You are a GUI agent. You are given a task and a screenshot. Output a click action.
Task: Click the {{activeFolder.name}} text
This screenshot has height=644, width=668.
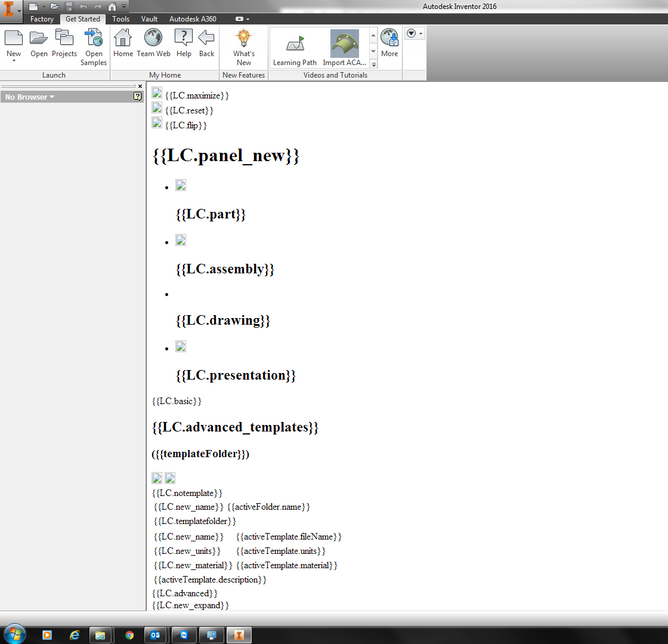click(268, 507)
